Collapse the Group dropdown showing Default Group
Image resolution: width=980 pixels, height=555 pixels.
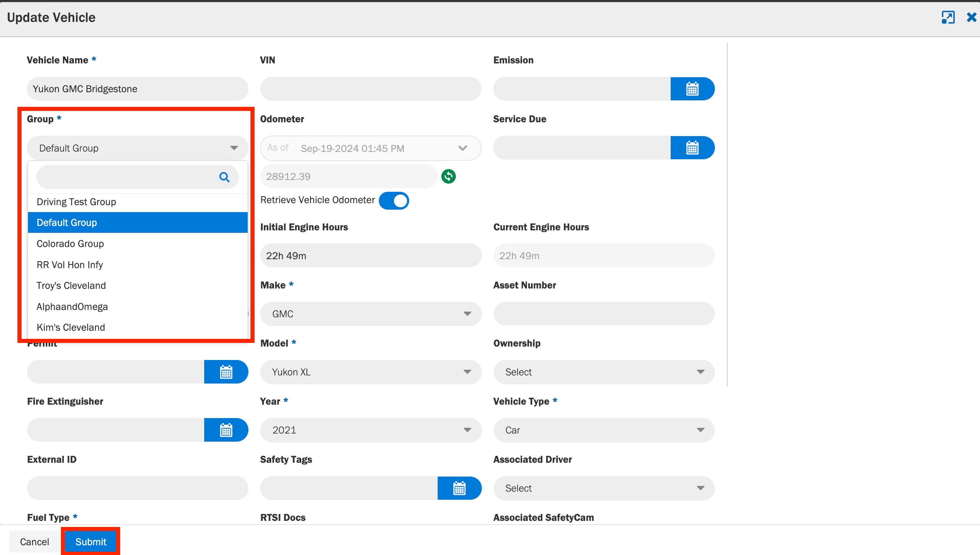pyautogui.click(x=138, y=148)
